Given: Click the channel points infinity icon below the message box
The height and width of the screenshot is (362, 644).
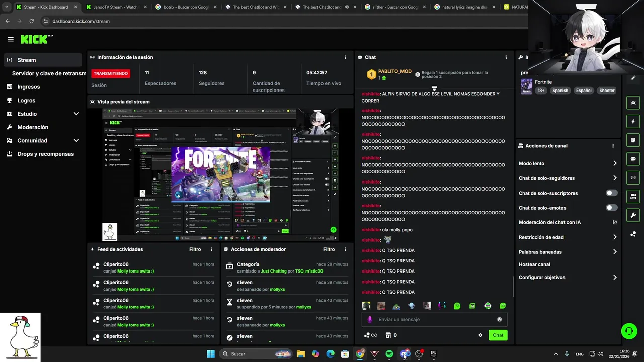Looking at the screenshot, I should pyautogui.click(x=371, y=335).
